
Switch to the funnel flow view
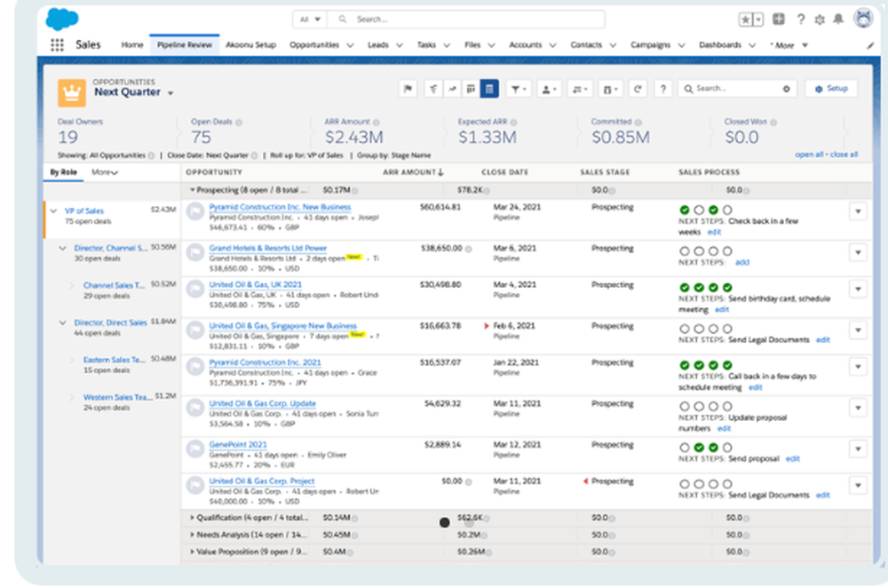[433, 88]
